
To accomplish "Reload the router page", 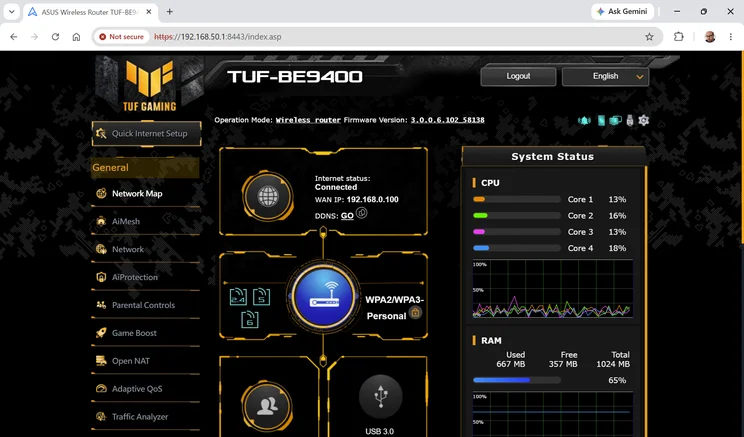I will (56, 37).
